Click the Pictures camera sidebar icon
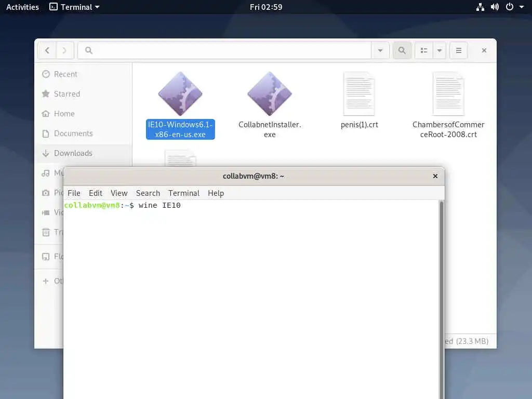The width and height of the screenshot is (532, 399). coord(46,193)
